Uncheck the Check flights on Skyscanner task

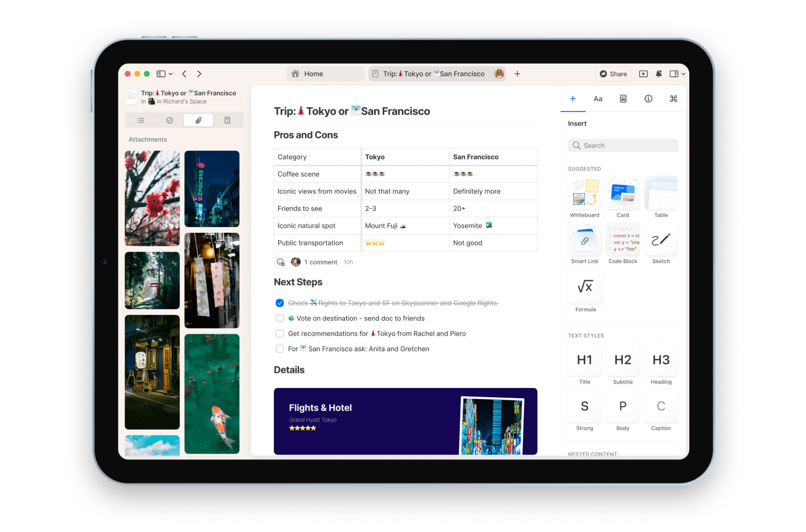pos(280,303)
